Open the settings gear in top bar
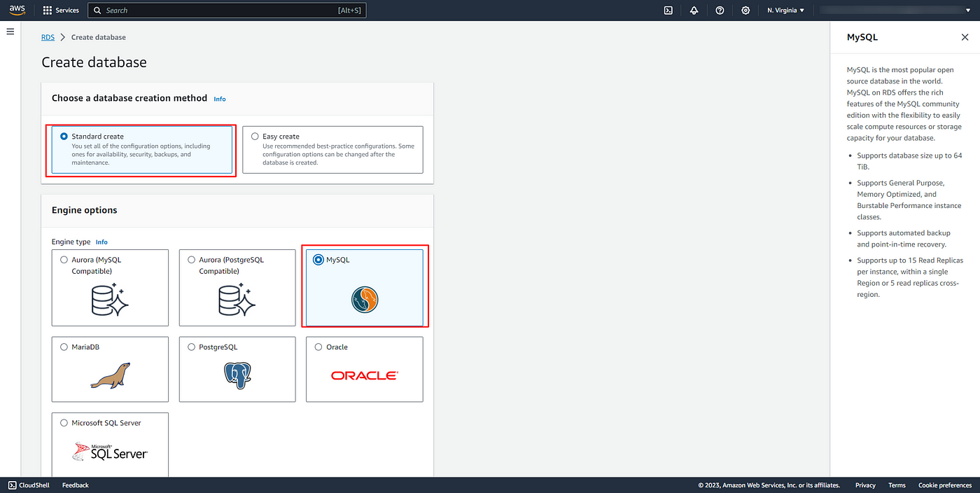 pyautogui.click(x=745, y=11)
